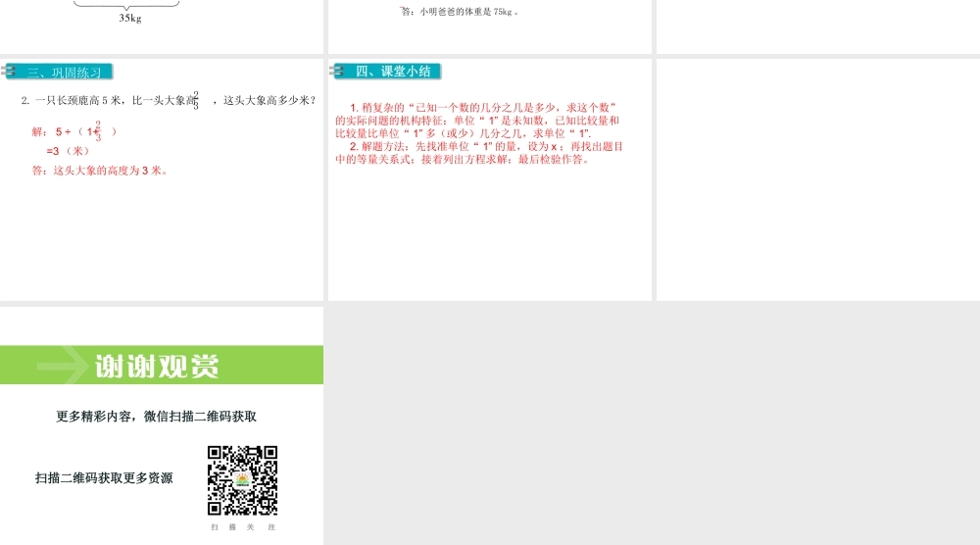
Task: Click summary point 1 about 稍复杂的
Action: [x=478, y=120]
